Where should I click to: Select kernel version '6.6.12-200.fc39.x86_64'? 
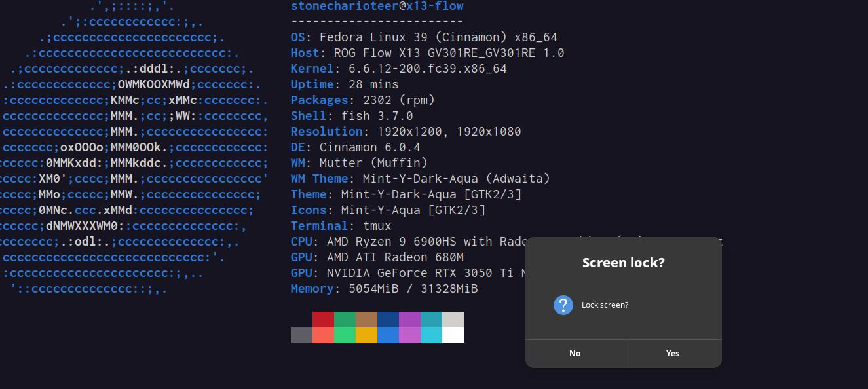(x=428, y=69)
